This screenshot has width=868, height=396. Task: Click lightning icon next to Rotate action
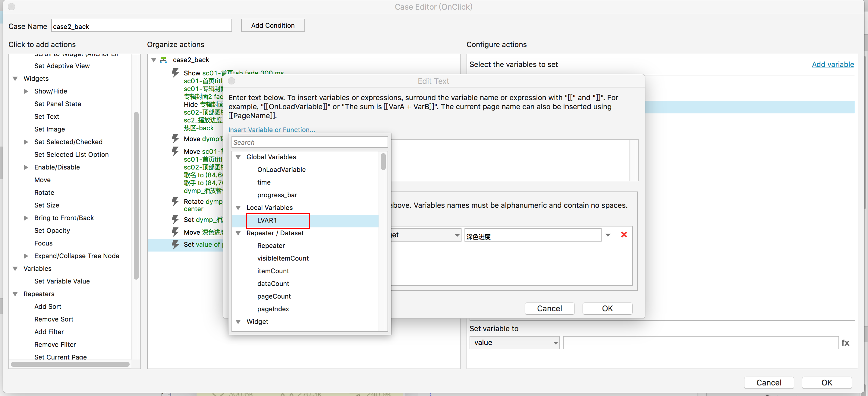click(x=175, y=201)
